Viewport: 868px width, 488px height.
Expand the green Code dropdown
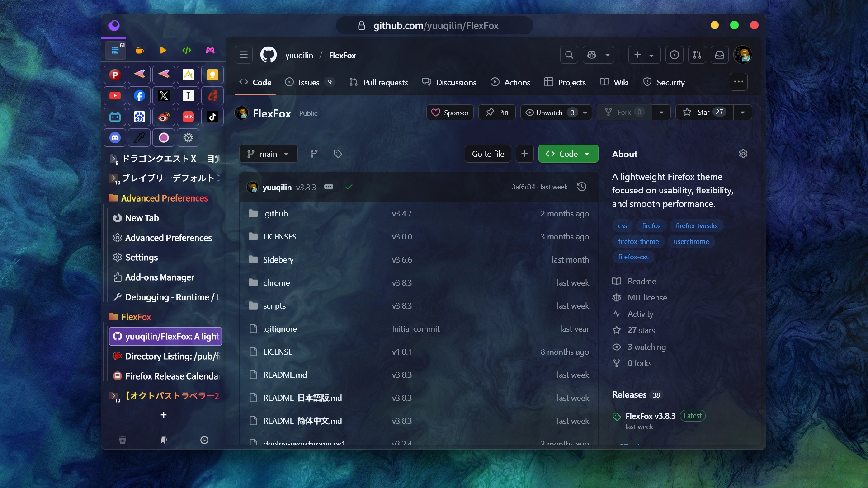(x=568, y=154)
